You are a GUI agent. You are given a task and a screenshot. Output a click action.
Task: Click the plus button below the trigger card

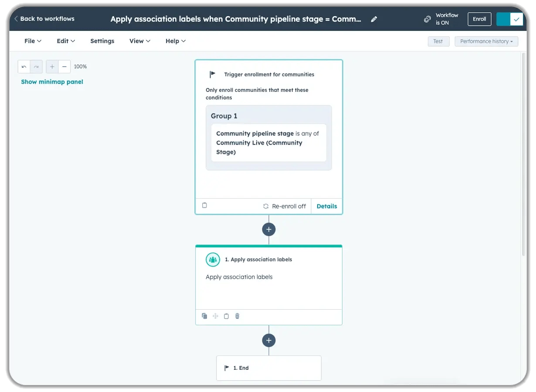tap(268, 229)
